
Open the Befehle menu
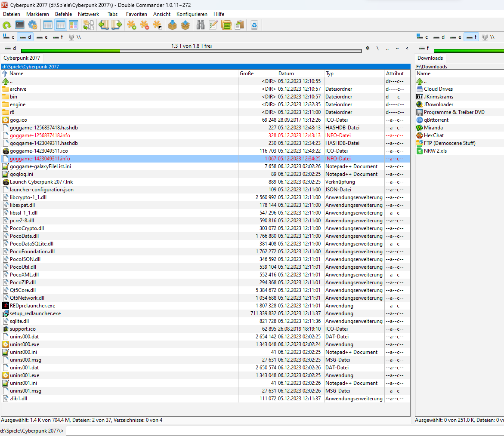click(63, 14)
